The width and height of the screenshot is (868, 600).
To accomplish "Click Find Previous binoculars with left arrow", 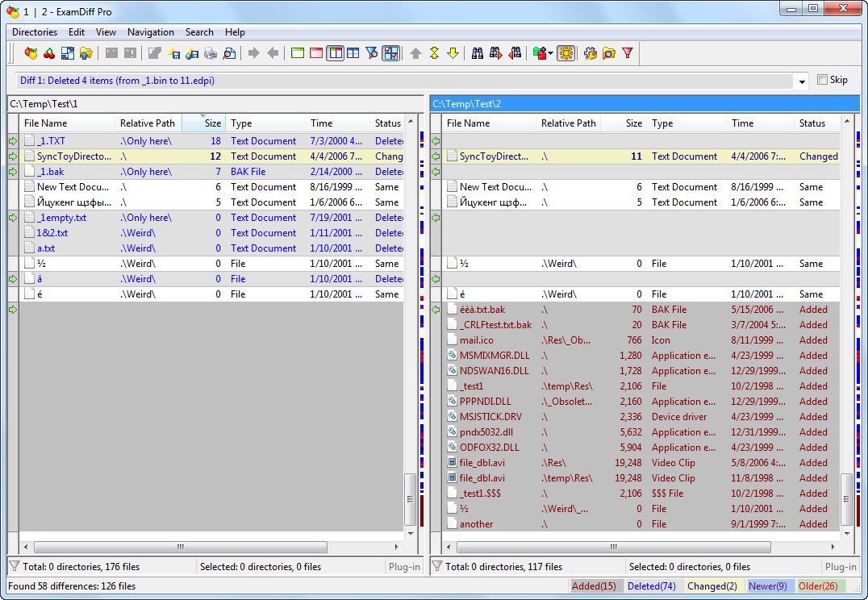I will (x=515, y=53).
